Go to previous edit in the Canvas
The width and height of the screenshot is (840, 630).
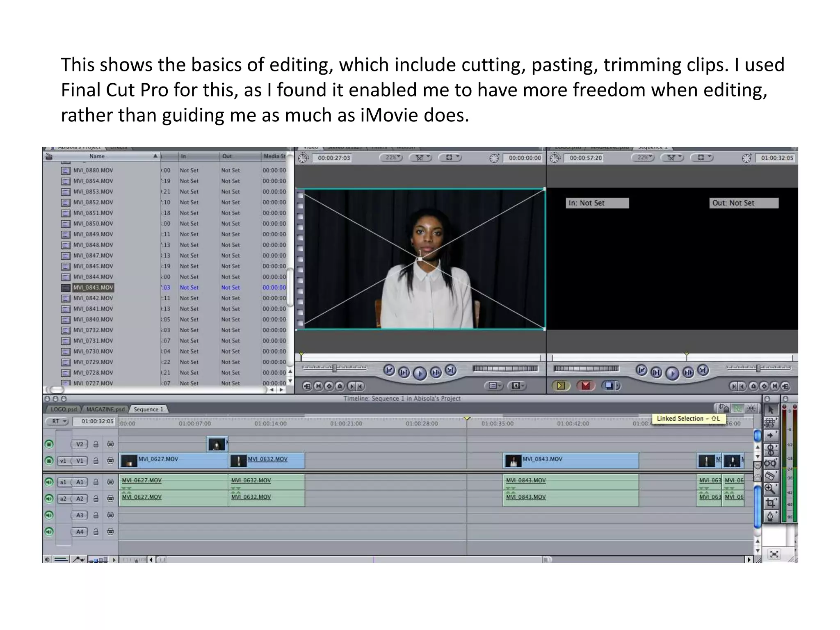[x=641, y=370]
